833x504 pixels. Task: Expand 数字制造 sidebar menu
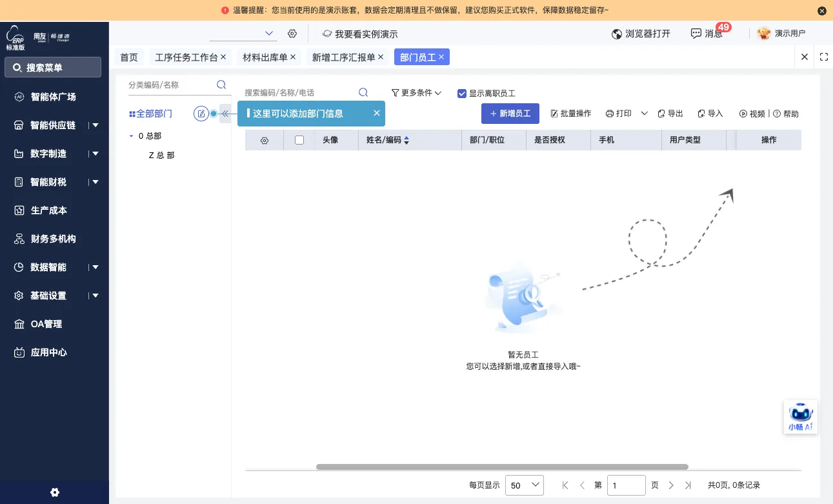[x=95, y=154]
